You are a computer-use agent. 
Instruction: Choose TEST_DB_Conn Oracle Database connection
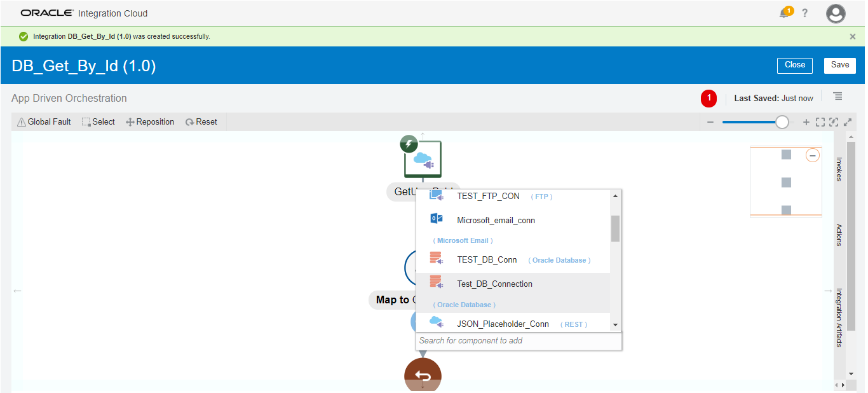pos(513,260)
